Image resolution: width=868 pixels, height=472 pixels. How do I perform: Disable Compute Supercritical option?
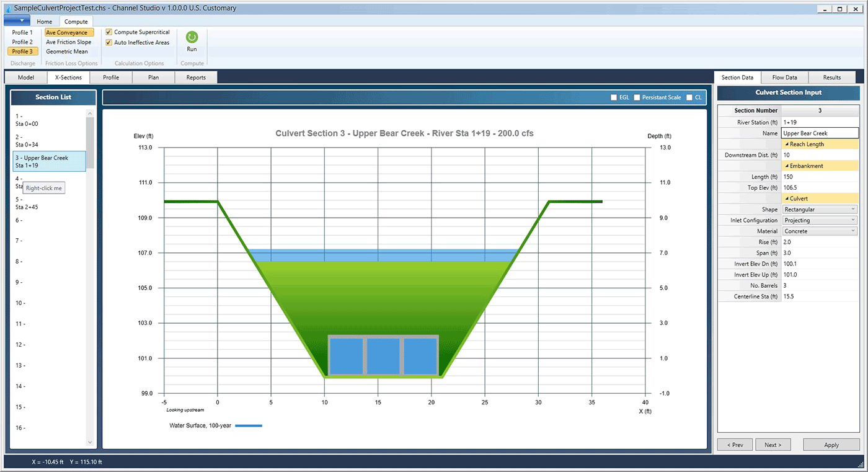pos(108,32)
